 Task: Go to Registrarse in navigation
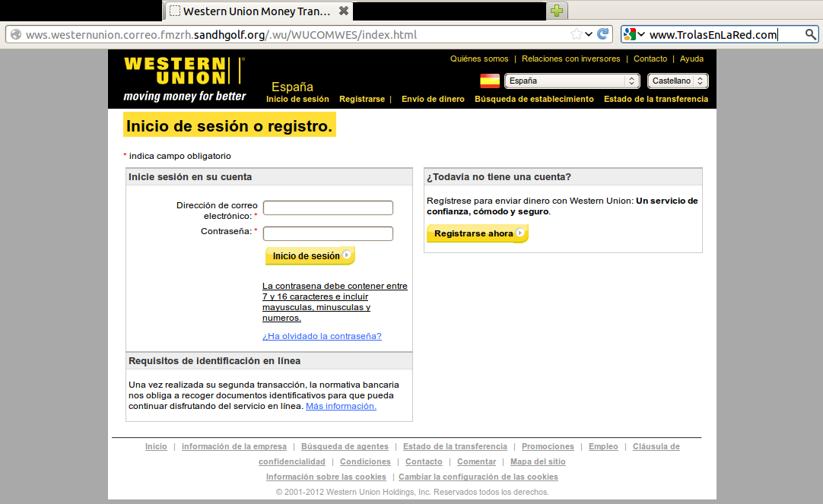[x=362, y=99]
